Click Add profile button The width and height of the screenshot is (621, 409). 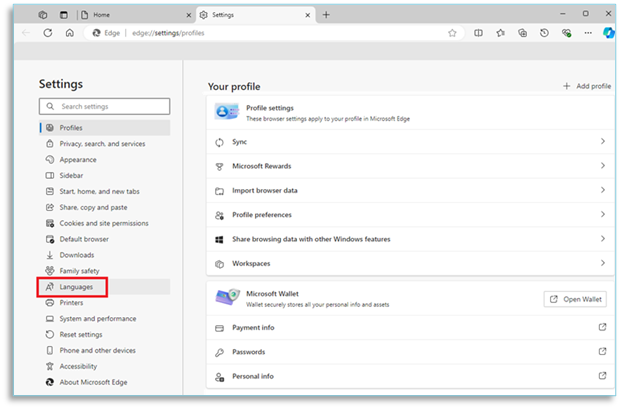tap(587, 86)
